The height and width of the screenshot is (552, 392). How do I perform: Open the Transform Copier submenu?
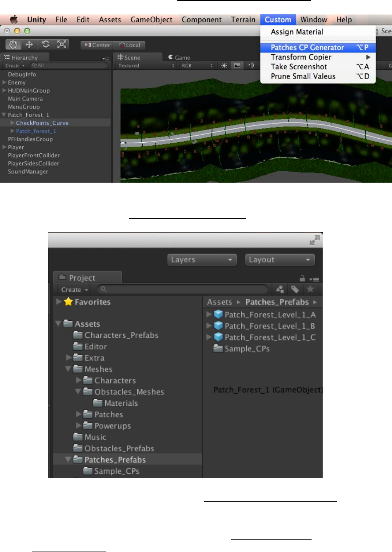pyautogui.click(x=318, y=57)
